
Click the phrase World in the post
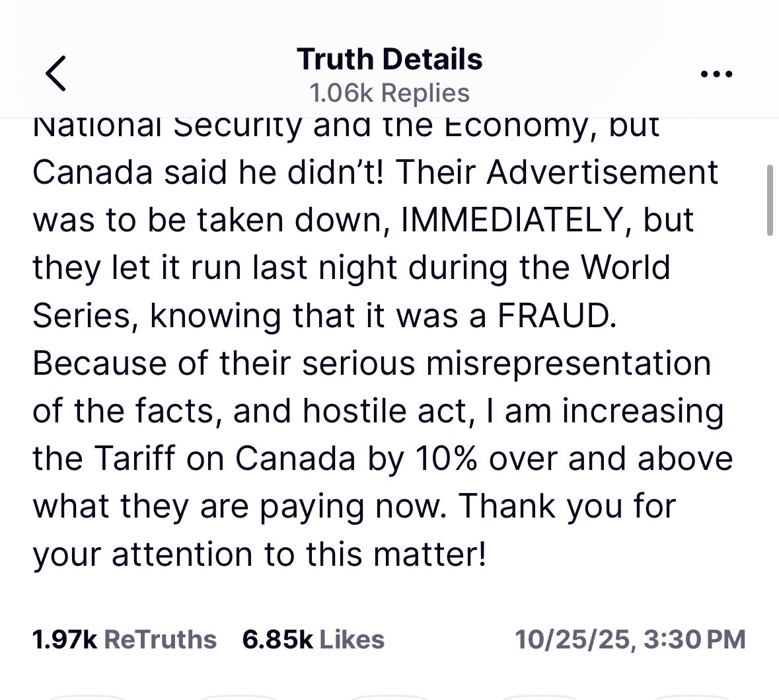pos(626,268)
